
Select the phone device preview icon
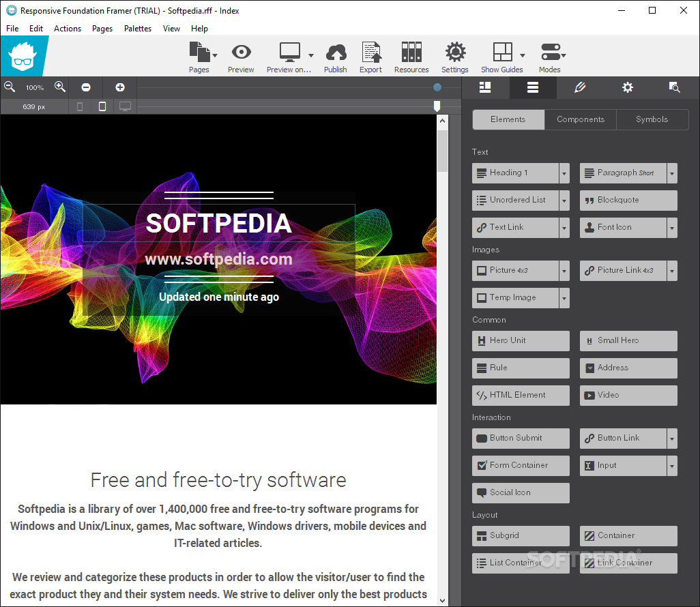[x=80, y=106]
